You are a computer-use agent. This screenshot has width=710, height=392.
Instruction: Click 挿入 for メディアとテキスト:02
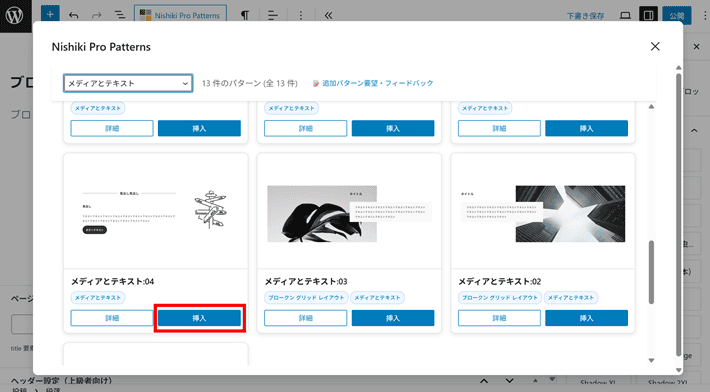586,318
